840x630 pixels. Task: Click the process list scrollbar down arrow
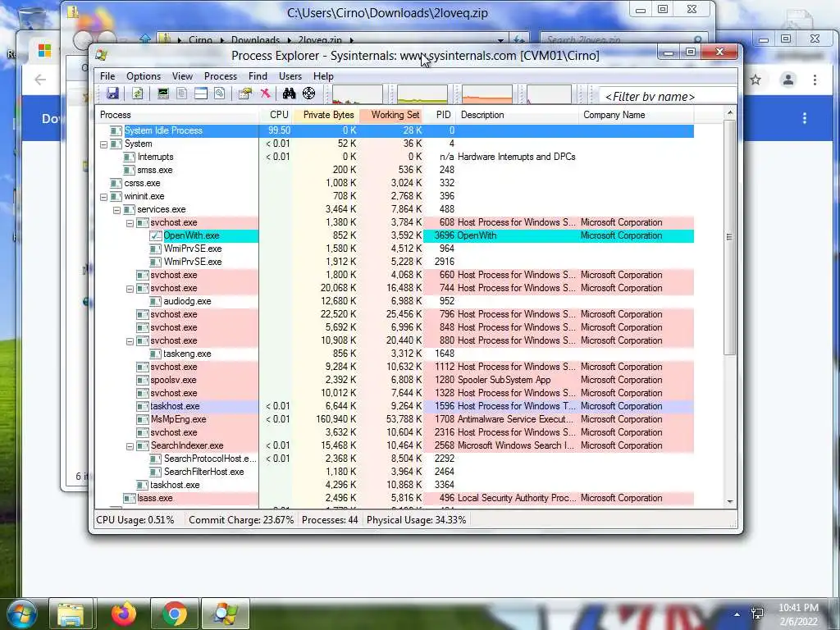[x=730, y=502]
